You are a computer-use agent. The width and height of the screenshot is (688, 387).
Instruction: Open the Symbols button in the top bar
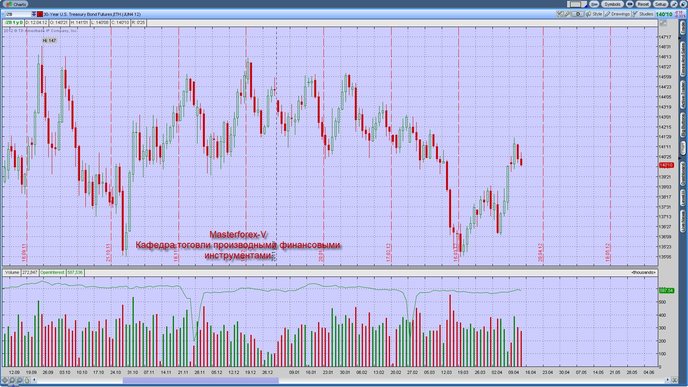click(613, 4)
